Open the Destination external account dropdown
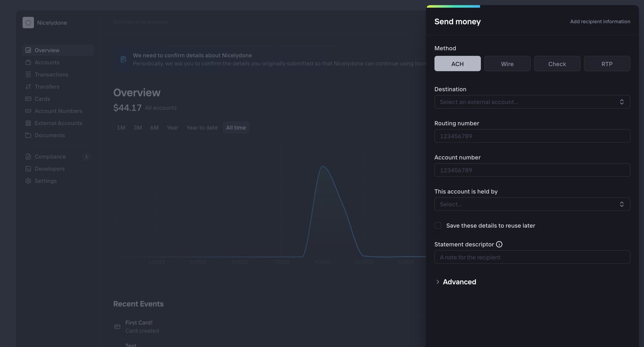 pyautogui.click(x=532, y=102)
